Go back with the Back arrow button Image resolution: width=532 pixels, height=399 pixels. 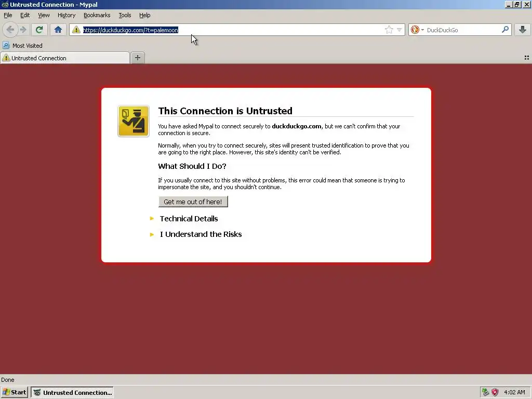[10, 30]
